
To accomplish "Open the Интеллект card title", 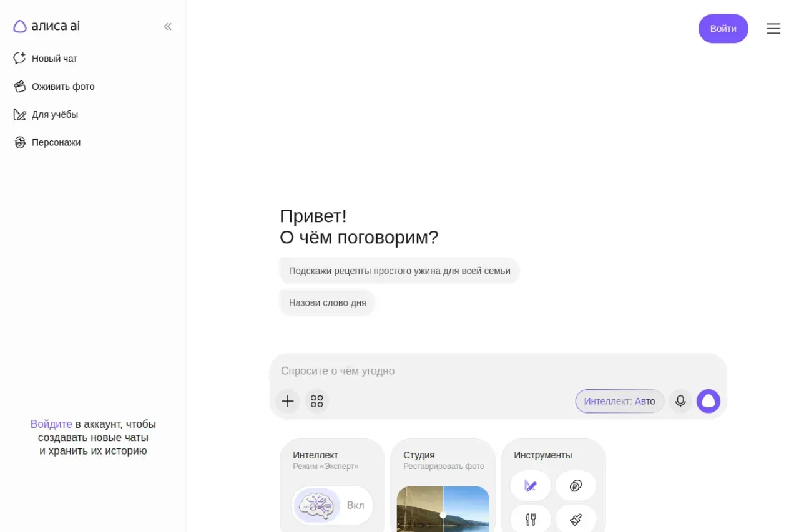I will pyautogui.click(x=316, y=455).
